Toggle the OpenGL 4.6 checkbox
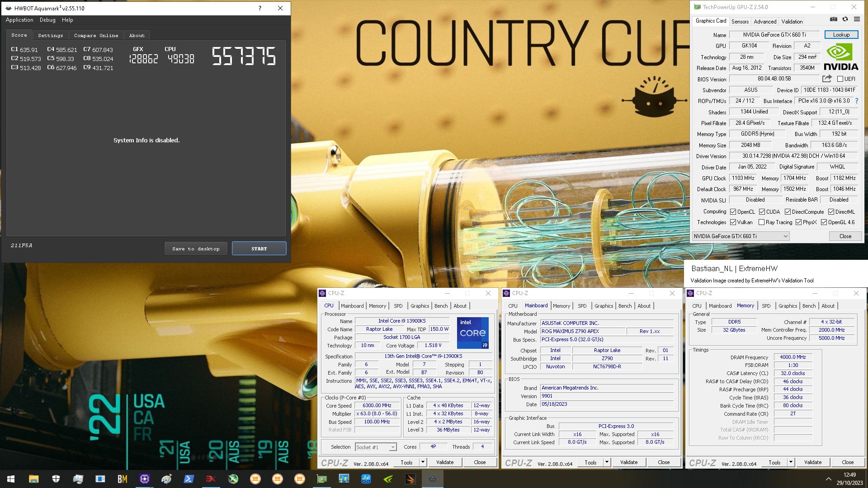The height and width of the screenshot is (488, 868). tap(824, 222)
